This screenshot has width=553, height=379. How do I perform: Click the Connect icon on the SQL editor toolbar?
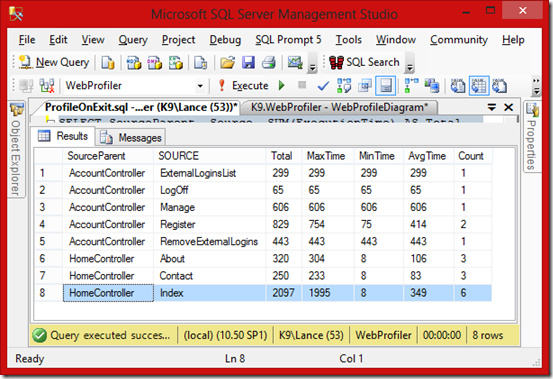tap(26, 86)
